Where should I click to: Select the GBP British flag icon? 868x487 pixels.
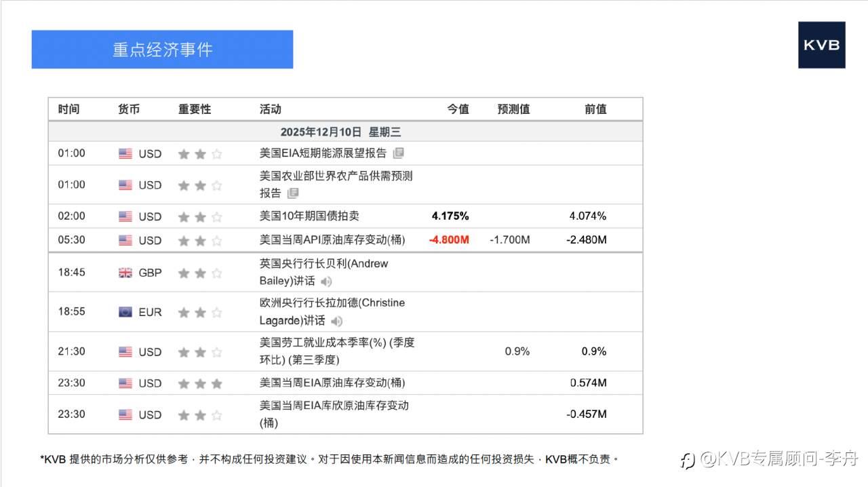tap(125, 273)
